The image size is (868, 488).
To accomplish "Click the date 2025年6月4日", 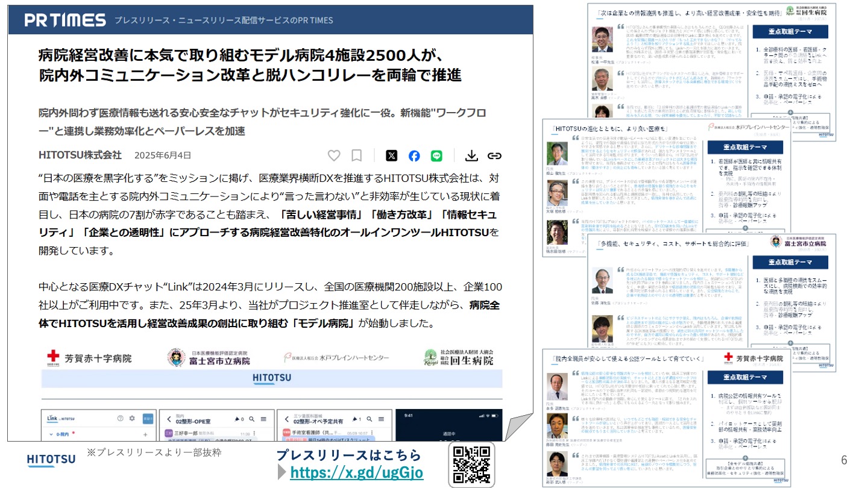I will pyautogui.click(x=163, y=155).
